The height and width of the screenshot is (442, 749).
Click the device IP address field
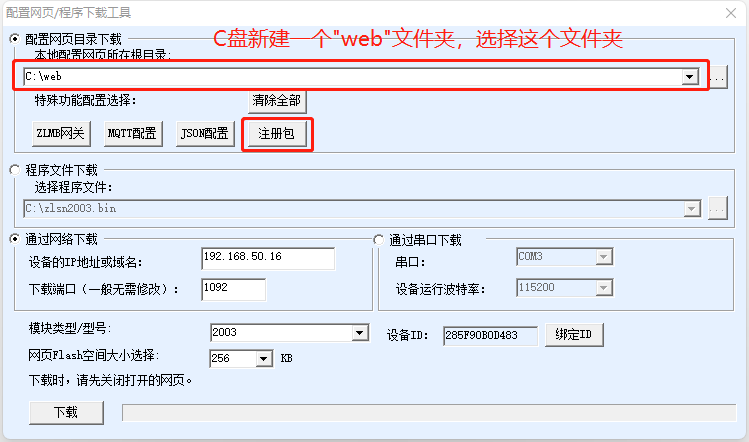tap(268, 259)
